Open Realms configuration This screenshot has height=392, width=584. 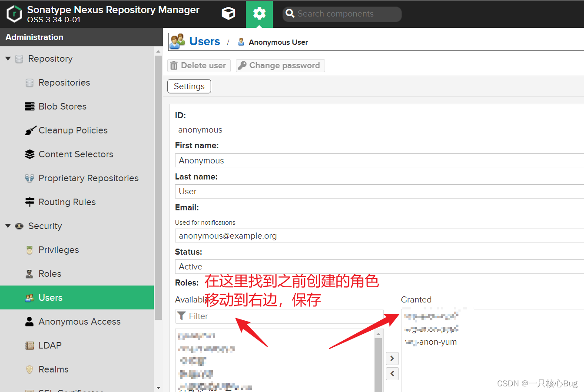53,369
